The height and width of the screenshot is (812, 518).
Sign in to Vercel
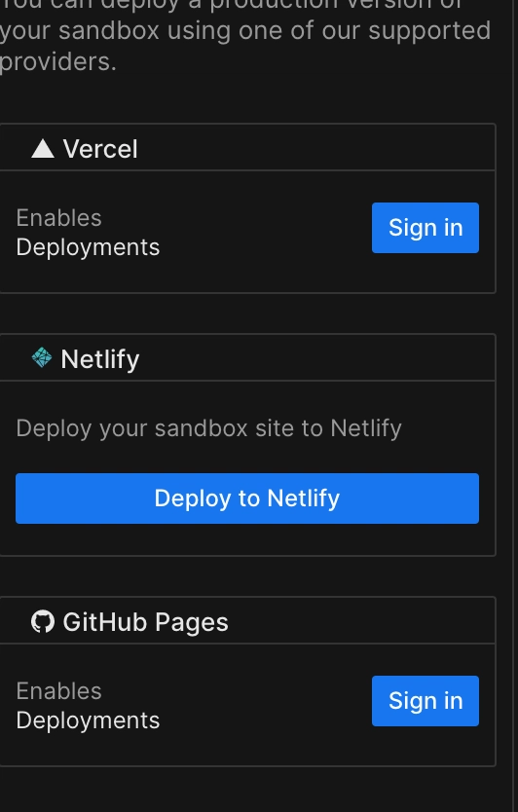(x=425, y=228)
